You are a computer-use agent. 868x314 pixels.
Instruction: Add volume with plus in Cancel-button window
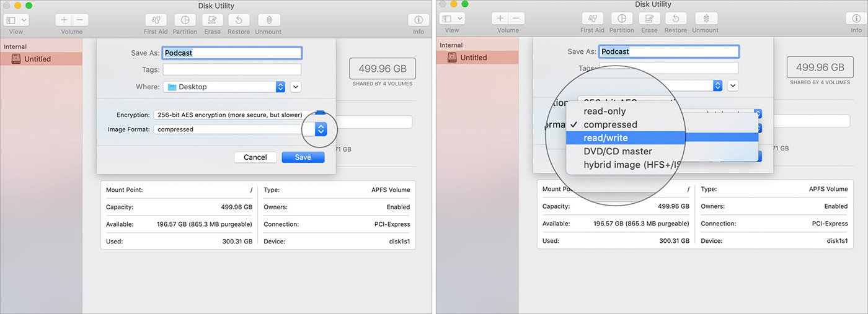pos(64,20)
